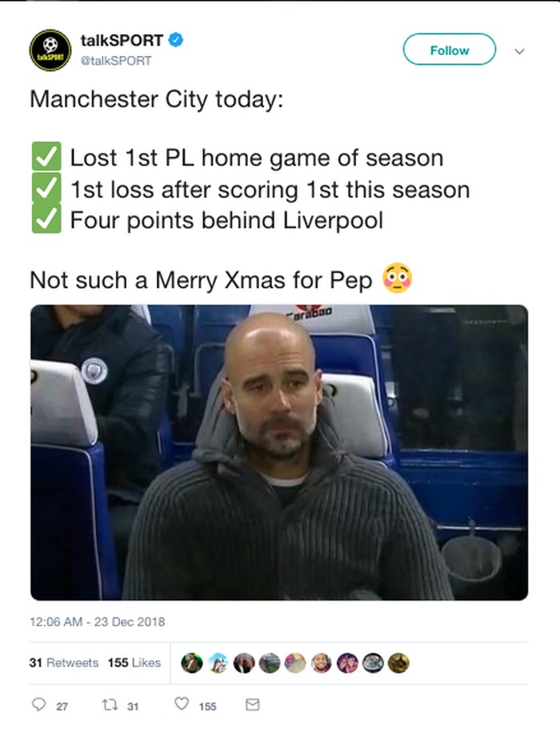This screenshot has height=732, width=560.
Task: Click the 12:06 AM - 23 Dec 2018 timestamp
Action: (x=97, y=621)
